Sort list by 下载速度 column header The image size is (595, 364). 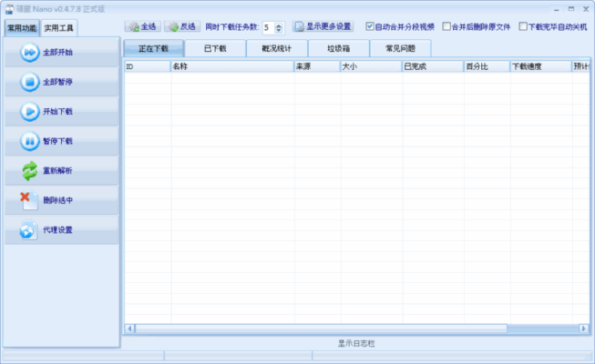coord(540,66)
